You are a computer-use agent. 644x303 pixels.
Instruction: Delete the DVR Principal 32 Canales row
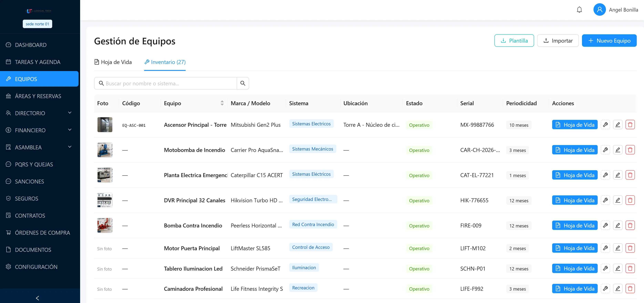pyautogui.click(x=630, y=200)
